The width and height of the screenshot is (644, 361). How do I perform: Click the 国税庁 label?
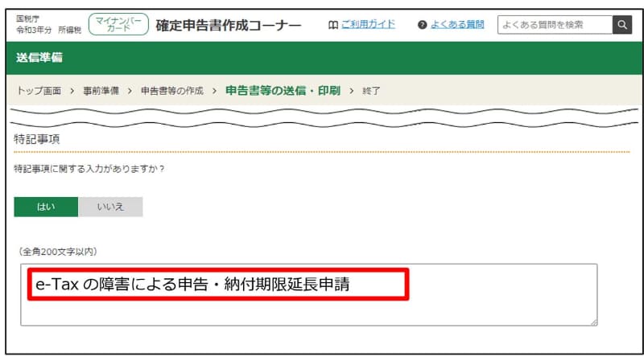click(x=27, y=18)
